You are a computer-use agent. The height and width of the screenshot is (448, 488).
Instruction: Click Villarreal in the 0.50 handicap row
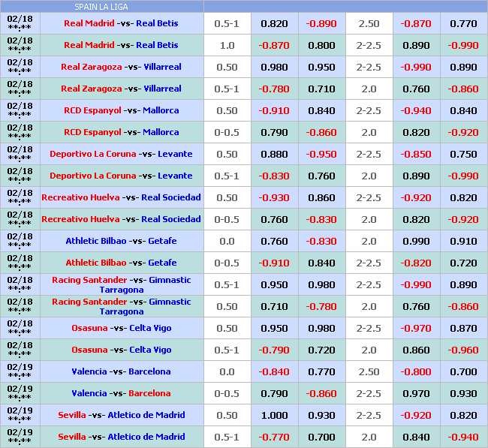click(162, 67)
